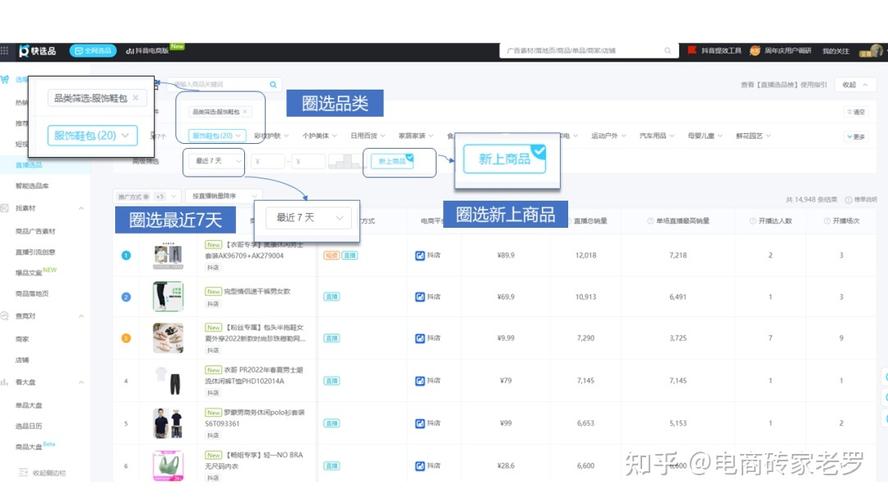This screenshot has width=888, height=500.
Task: Open 抖音提效工具 flag icon
Action: (x=692, y=50)
